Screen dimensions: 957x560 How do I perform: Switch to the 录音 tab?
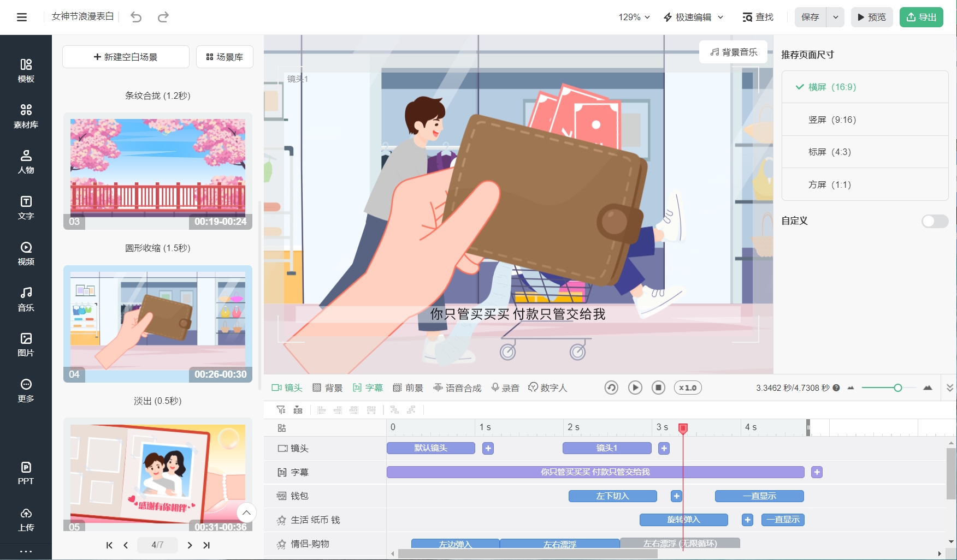click(x=505, y=388)
